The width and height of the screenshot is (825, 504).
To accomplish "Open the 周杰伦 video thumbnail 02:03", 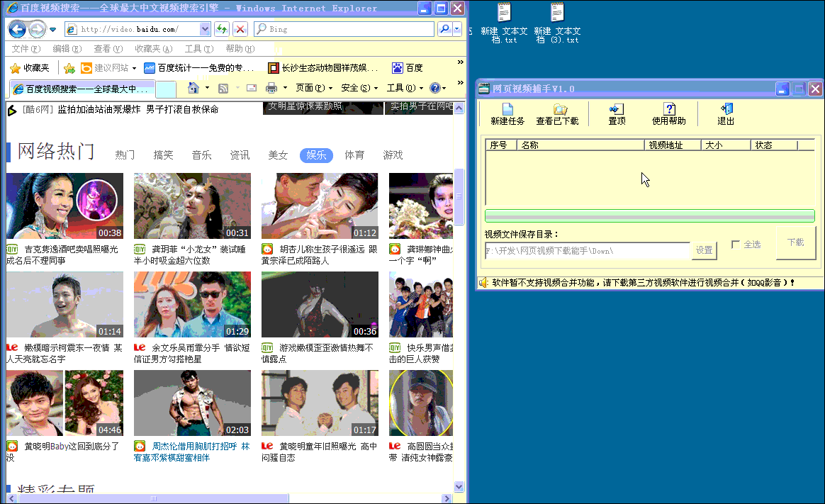I will coord(192,403).
